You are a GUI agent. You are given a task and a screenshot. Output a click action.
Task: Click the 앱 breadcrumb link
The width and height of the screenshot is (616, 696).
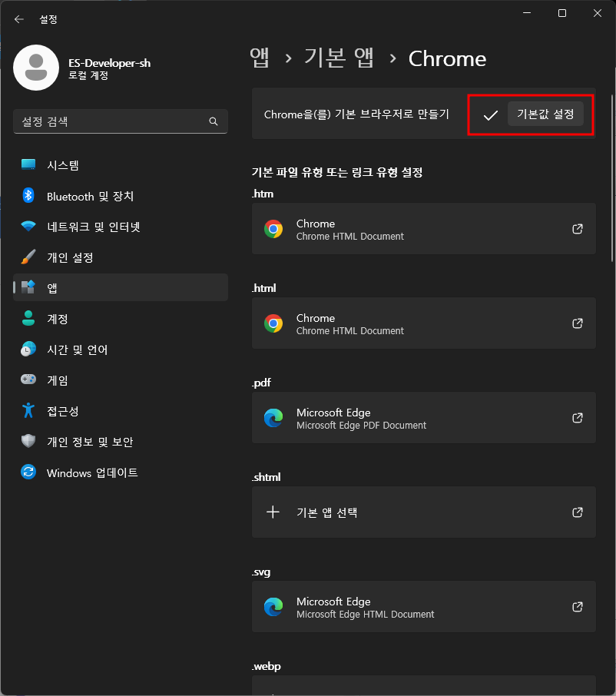[260, 58]
